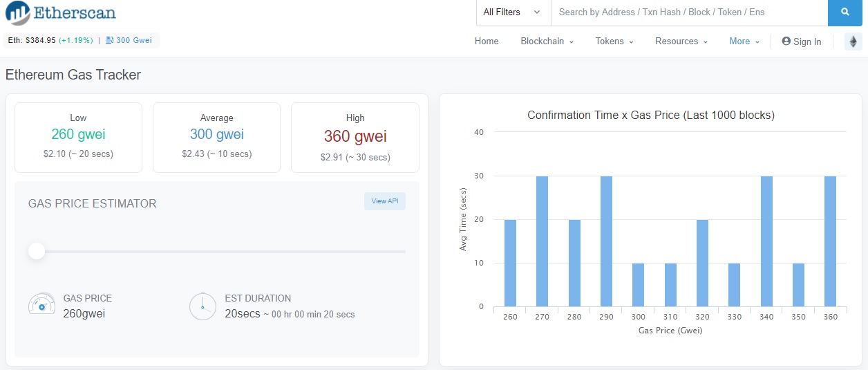
Task: Click the Etherscan logo
Action: point(61,12)
